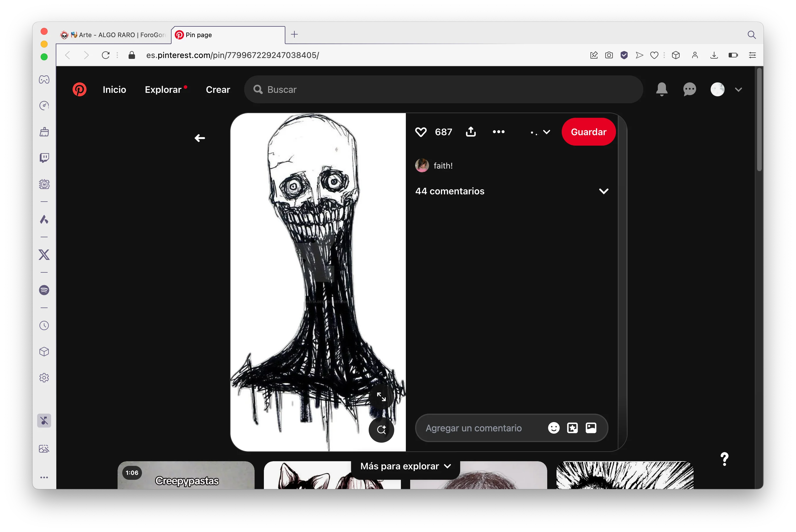Click the skull drawing pin image
The image size is (796, 532).
click(318, 282)
